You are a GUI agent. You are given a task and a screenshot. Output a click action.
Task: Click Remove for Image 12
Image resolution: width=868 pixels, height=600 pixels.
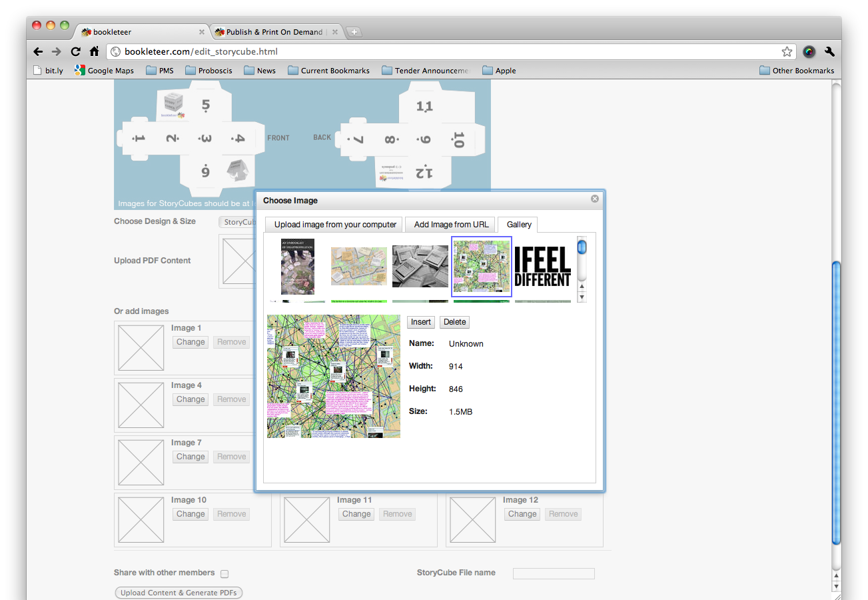point(564,514)
